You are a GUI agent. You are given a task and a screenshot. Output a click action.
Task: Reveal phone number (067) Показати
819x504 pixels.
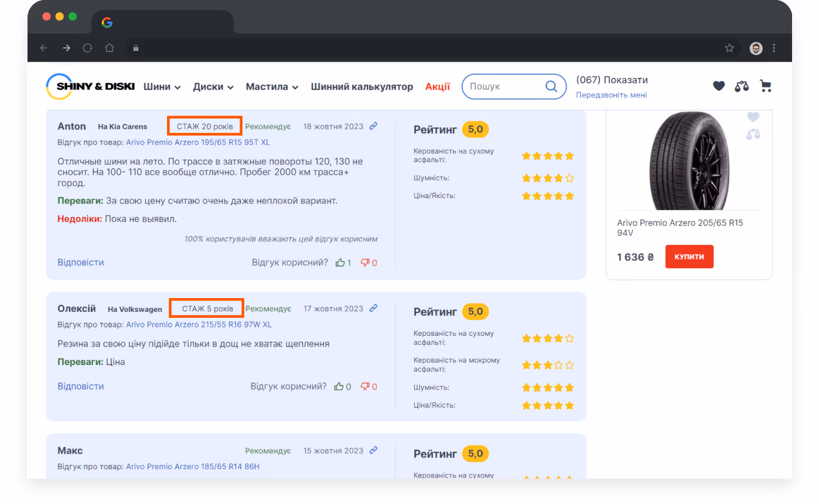[612, 80]
